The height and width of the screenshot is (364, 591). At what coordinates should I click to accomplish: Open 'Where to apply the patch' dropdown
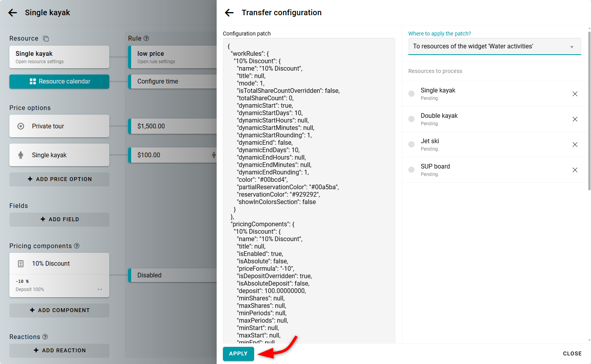[x=494, y=46]
